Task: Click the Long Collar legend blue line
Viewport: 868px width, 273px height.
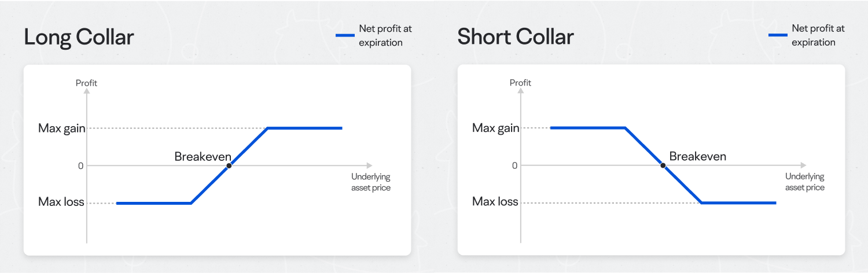Action: [x=345, y=35]
